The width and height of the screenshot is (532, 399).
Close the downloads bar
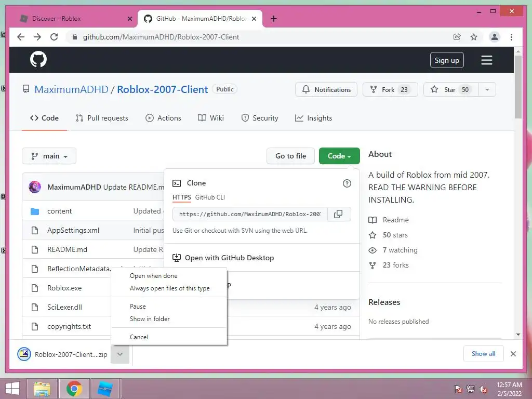click(x=513, y=354)
